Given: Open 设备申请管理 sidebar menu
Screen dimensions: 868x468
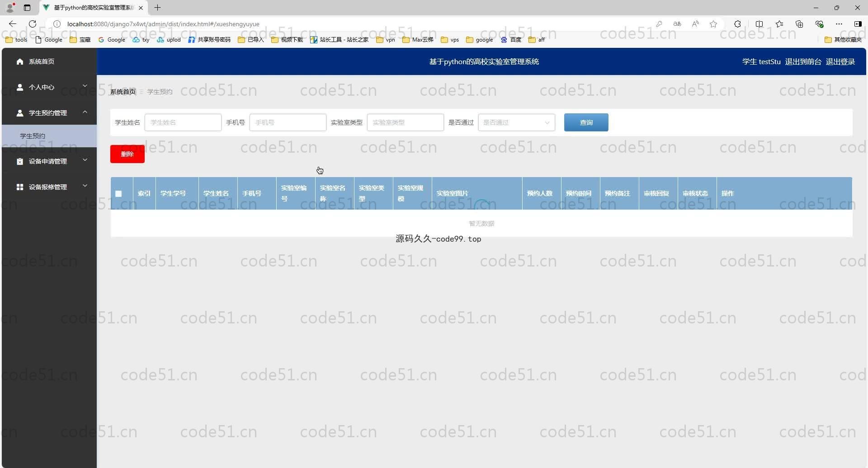Looking at the screenshot, I should (49, 161).
